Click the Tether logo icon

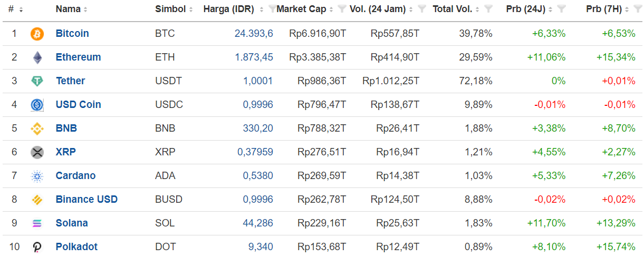37,81
